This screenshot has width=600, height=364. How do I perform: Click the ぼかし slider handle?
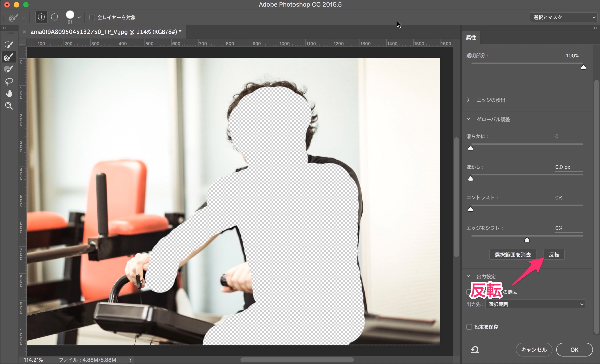coord(470,179)
